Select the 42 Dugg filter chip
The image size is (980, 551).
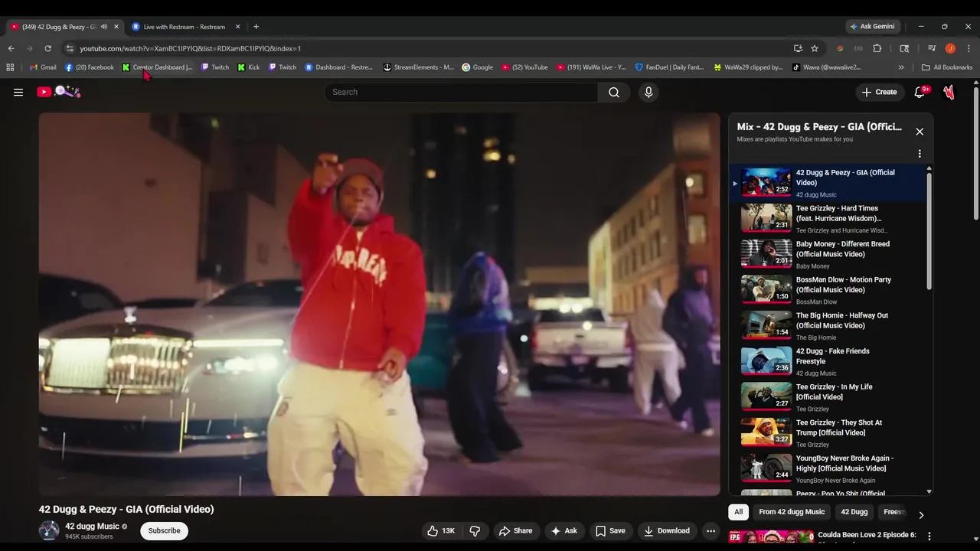click(x=854, y=512)
